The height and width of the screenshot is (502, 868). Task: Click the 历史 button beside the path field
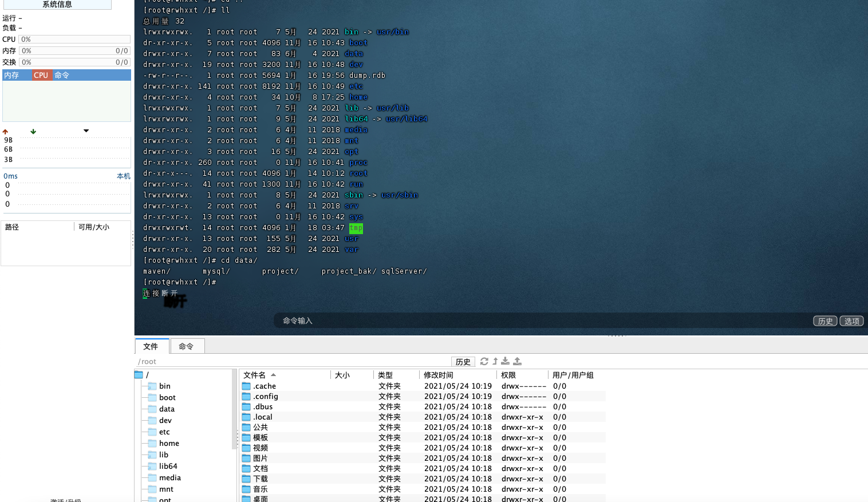[463, 362]
